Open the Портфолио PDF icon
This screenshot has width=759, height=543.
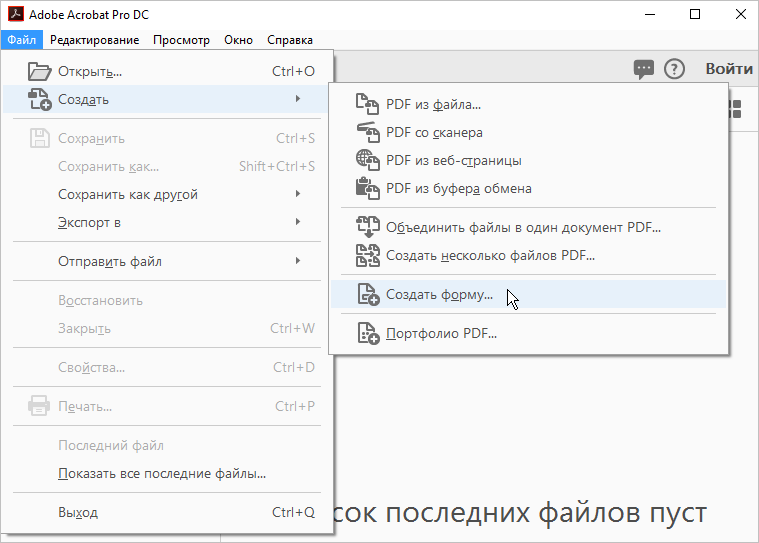click(368, 333)
